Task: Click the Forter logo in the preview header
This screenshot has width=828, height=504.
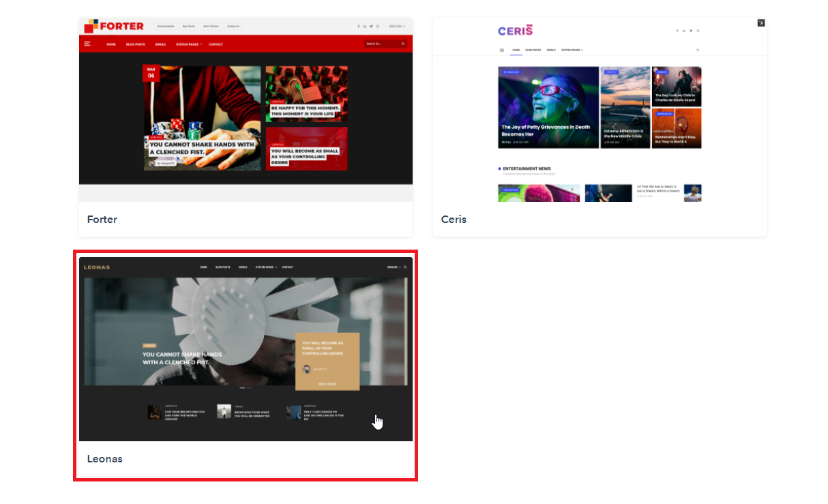Action: 114,26
